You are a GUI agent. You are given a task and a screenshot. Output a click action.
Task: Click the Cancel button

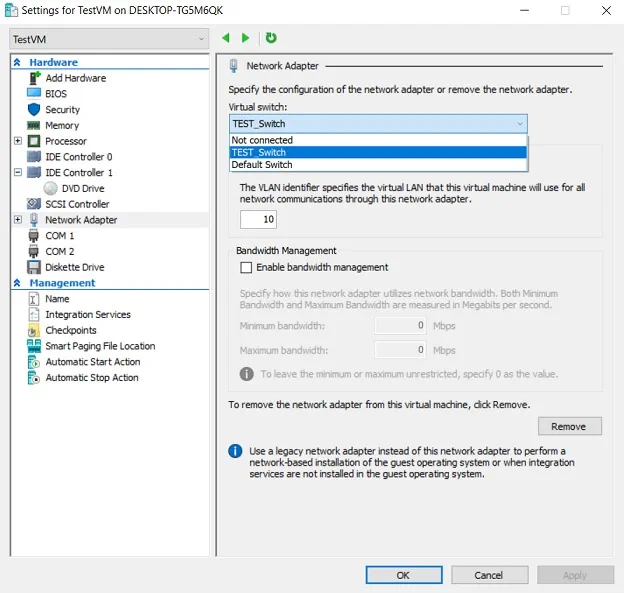point(488,575)
